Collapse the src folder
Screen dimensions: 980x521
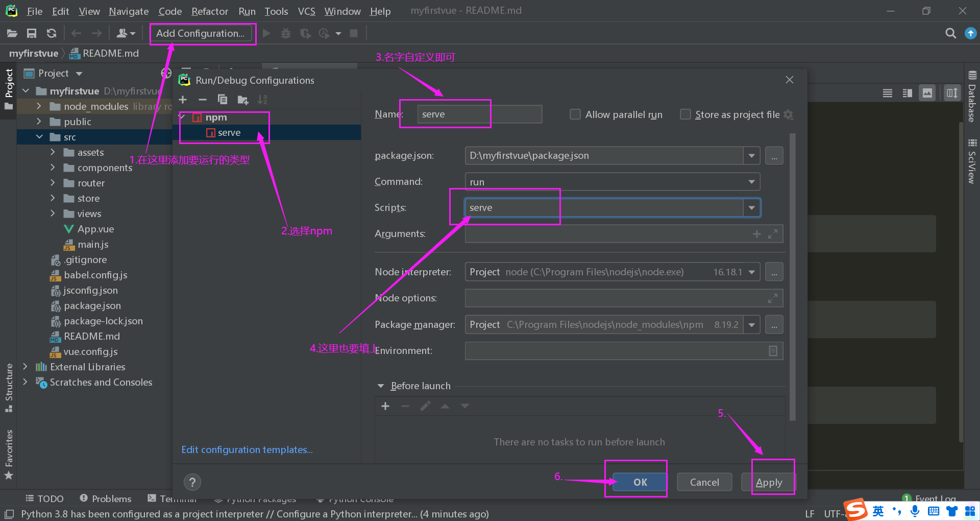[x=39, y=137]
